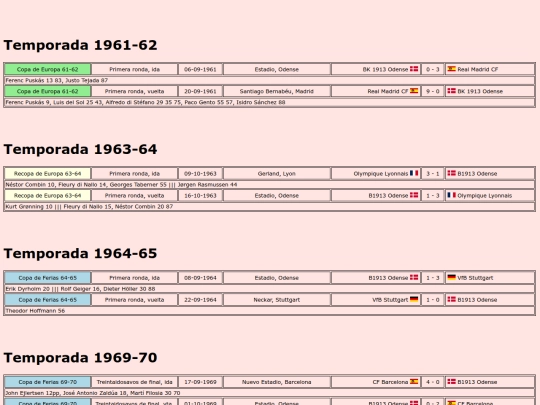Click Denmark flag beside B1913 Odense, 08-09-1964 match

(414, 277)
